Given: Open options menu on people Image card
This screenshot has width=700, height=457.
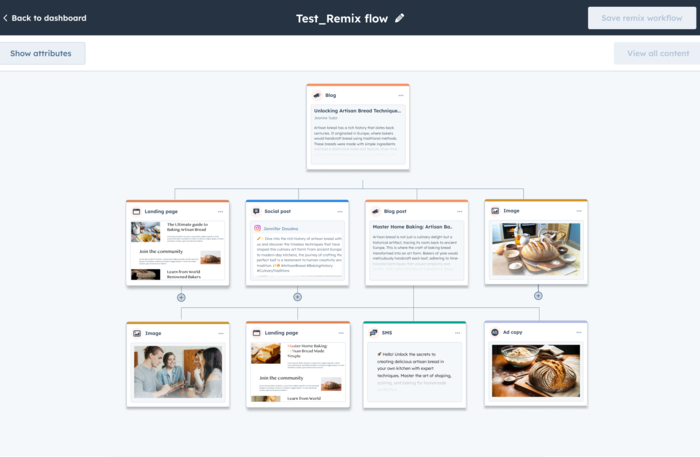Looking at the screenshot, I should coord(221,333).
